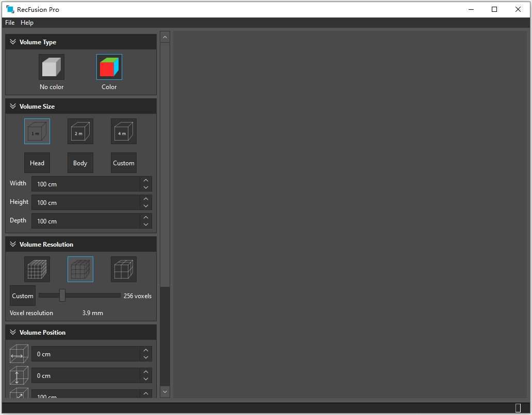532x415 pixels.
Task: Click inside the Width field
Action: (x=86, y=184)
